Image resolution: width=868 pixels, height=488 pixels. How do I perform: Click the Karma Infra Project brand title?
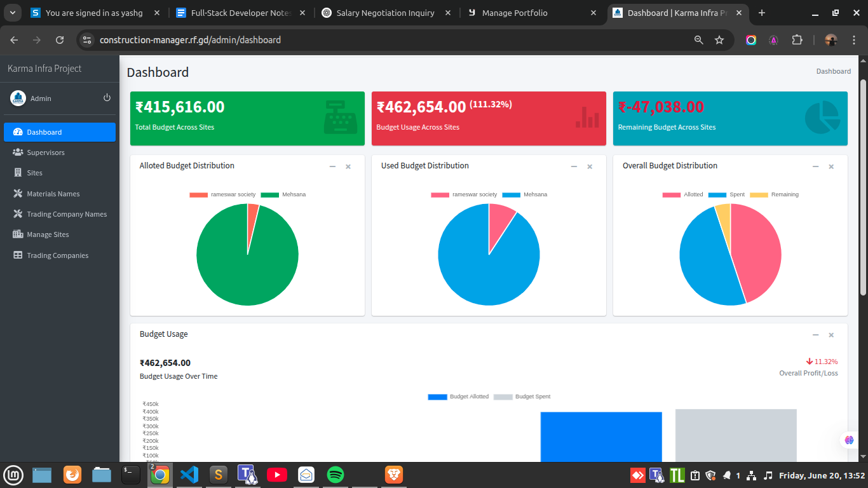point(44,69)
